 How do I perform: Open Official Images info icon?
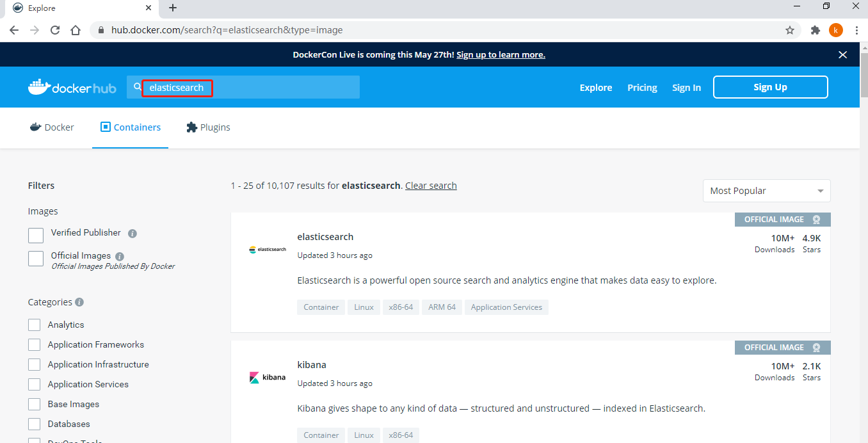(x=120, y=256)
